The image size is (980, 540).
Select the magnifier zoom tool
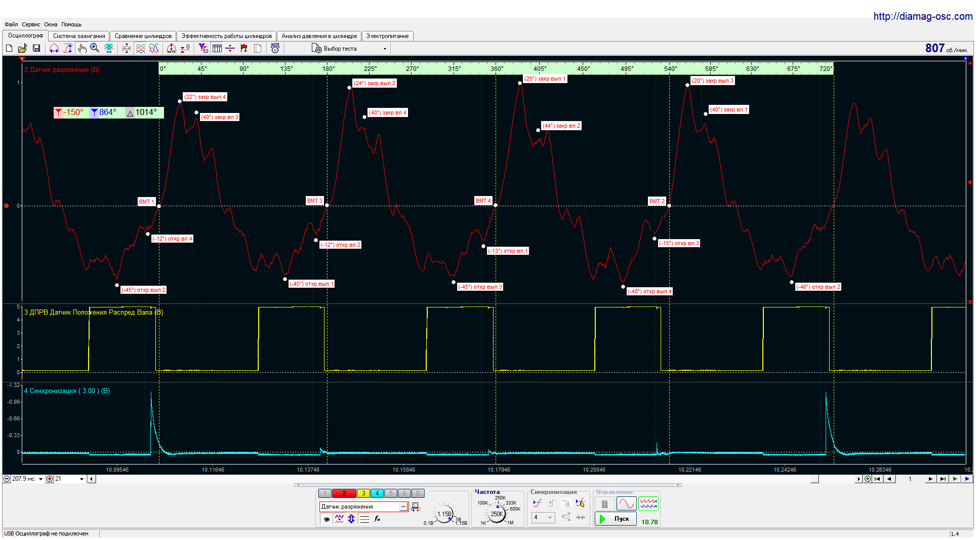point(95,48)
